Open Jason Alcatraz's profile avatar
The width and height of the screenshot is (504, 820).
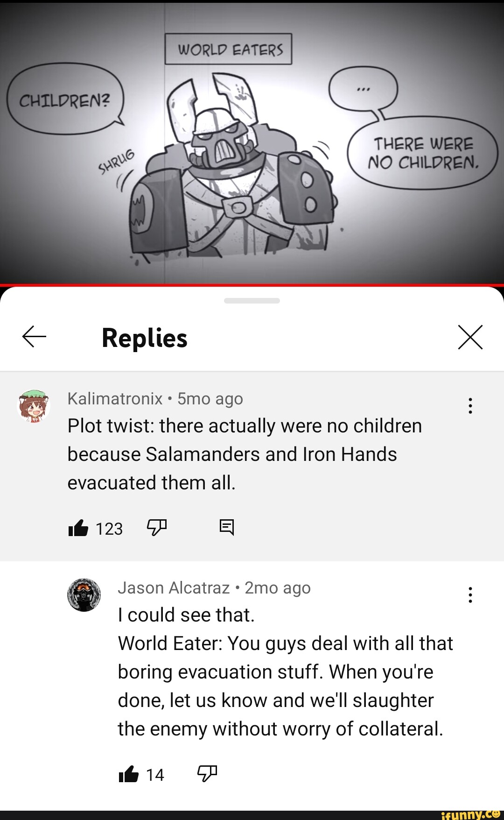84,595
